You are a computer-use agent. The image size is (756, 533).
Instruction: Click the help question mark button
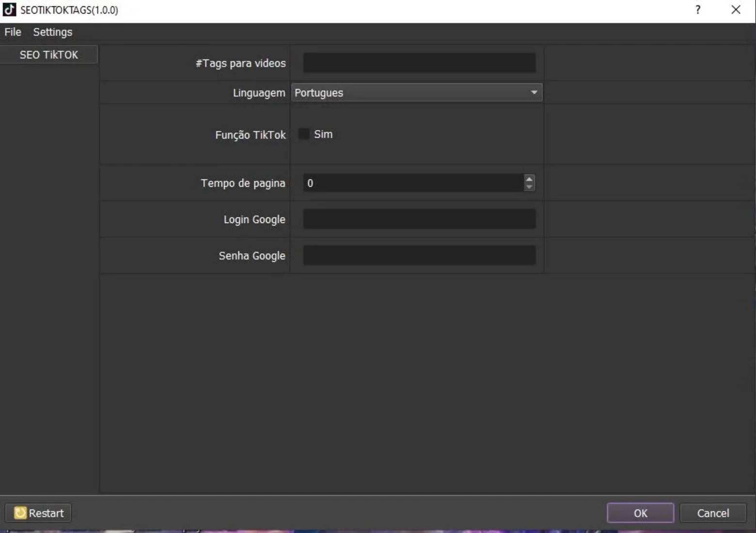point(698,10)
